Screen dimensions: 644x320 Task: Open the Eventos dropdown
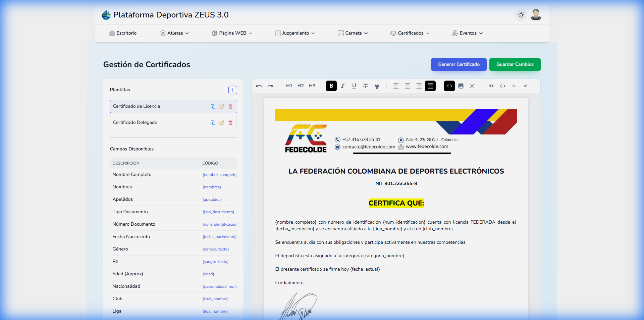pyautogui.click(x=467, y=33)
